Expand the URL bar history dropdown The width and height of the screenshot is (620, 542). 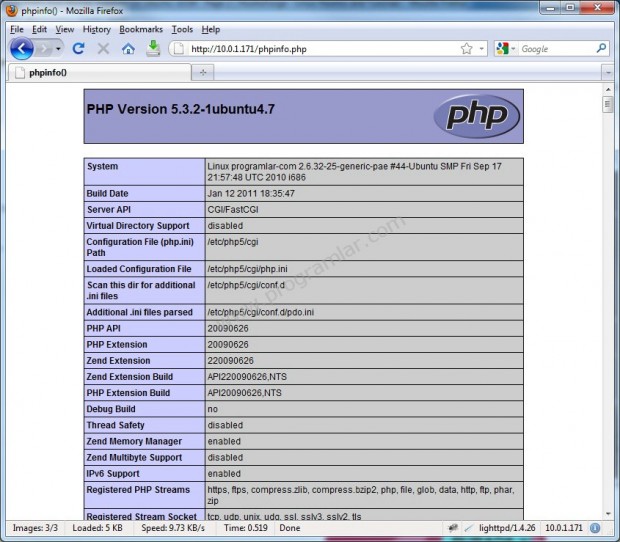pyautogui.click(x=482, y=48)
